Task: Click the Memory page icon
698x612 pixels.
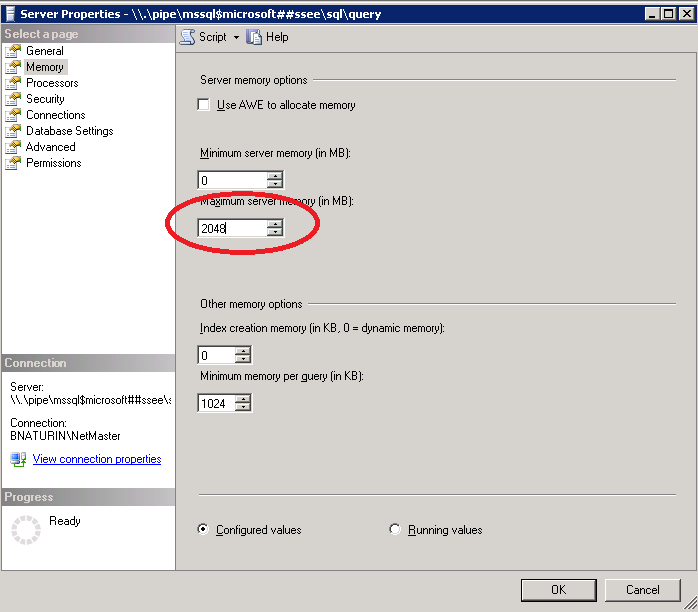Action: coord(13,67)
